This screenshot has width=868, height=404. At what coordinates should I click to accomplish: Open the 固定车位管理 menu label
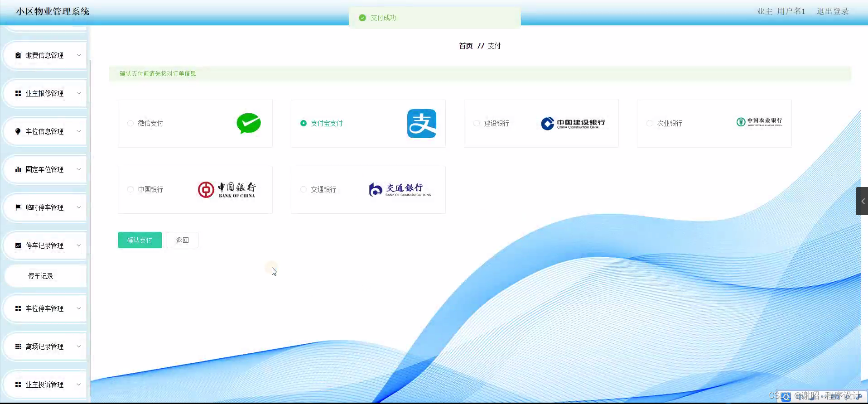44,169
